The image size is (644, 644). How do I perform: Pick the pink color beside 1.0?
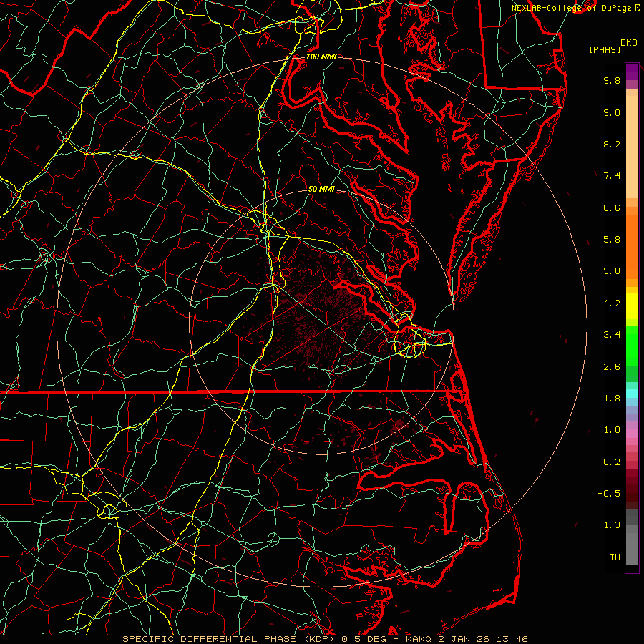point(632,434)
